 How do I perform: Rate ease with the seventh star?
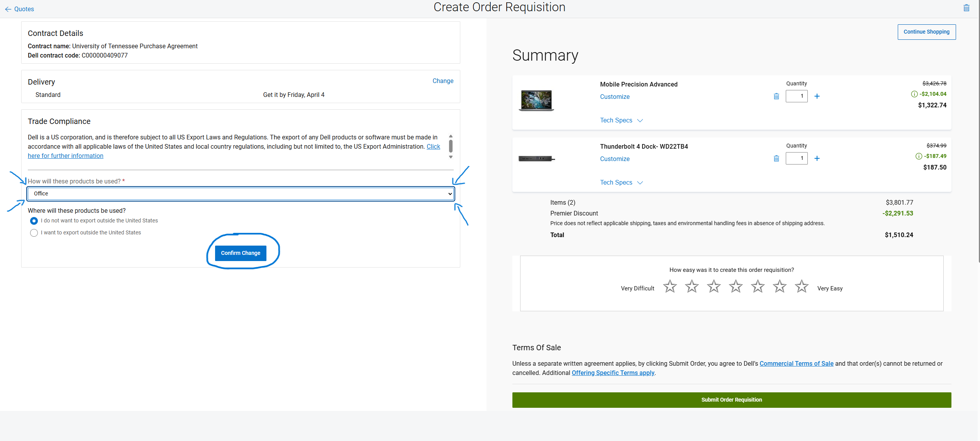coord(802,287)
